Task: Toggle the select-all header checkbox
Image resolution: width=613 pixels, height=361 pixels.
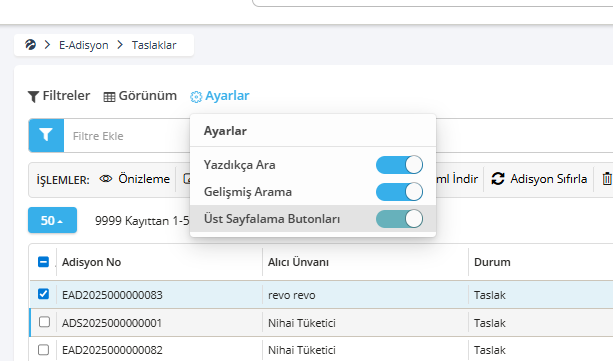Action: [x=43, y=262]
